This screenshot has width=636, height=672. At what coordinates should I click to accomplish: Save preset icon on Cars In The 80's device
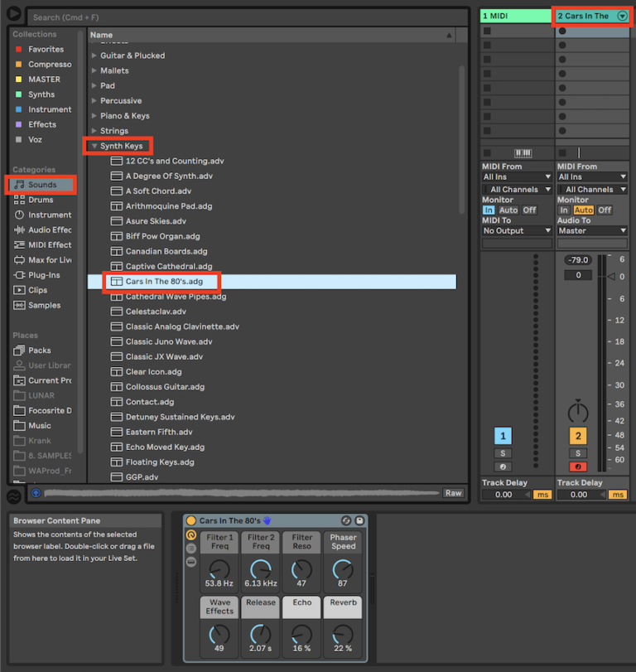[x=359, y=520]
